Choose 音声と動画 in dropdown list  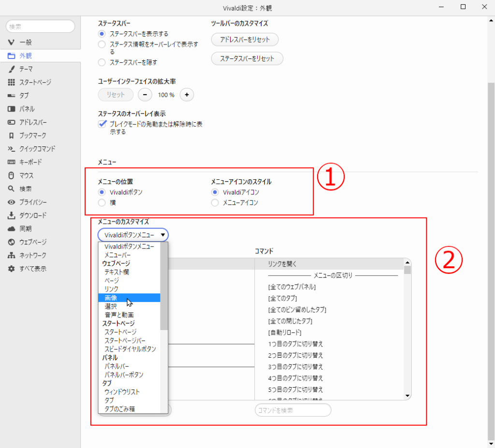coord(130,315)
